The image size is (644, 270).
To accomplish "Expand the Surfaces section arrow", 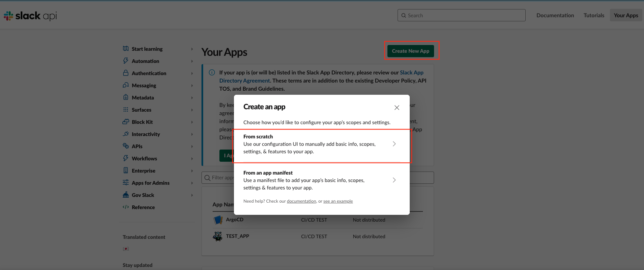I will 192,110.
